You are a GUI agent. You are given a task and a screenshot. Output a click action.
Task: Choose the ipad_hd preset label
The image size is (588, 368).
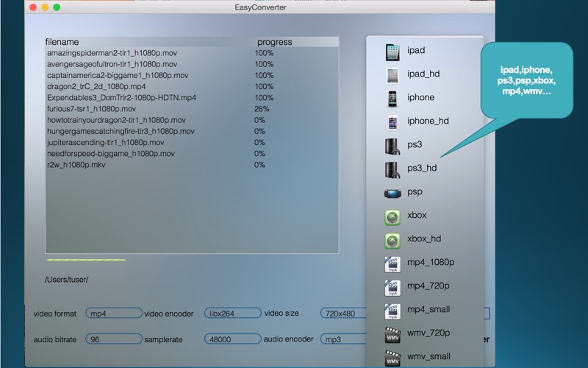[423, 74]
